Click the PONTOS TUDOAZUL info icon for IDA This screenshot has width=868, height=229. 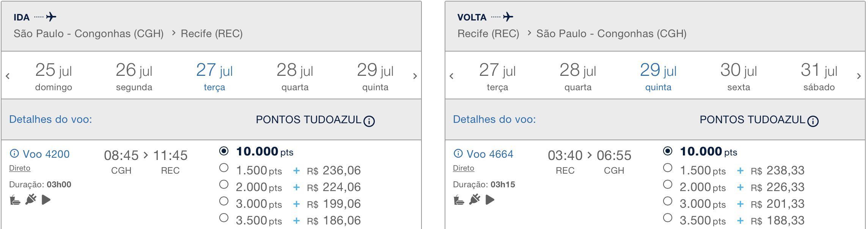point(369,121)
